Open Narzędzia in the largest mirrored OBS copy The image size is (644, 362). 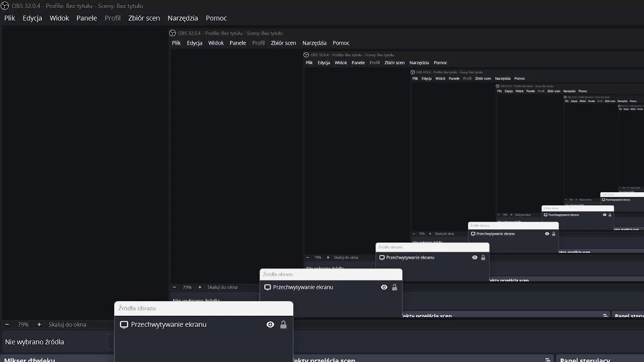(x=314, y=43)
